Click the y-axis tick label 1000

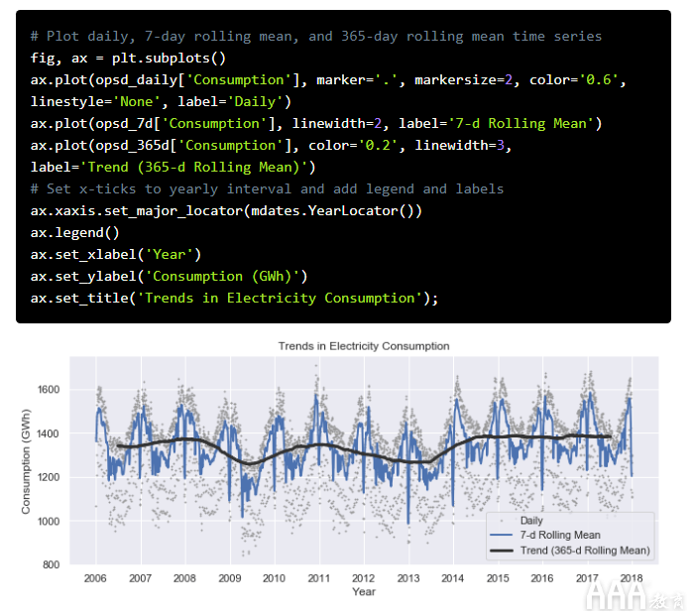pyautogui.click(x=49, y=521)
